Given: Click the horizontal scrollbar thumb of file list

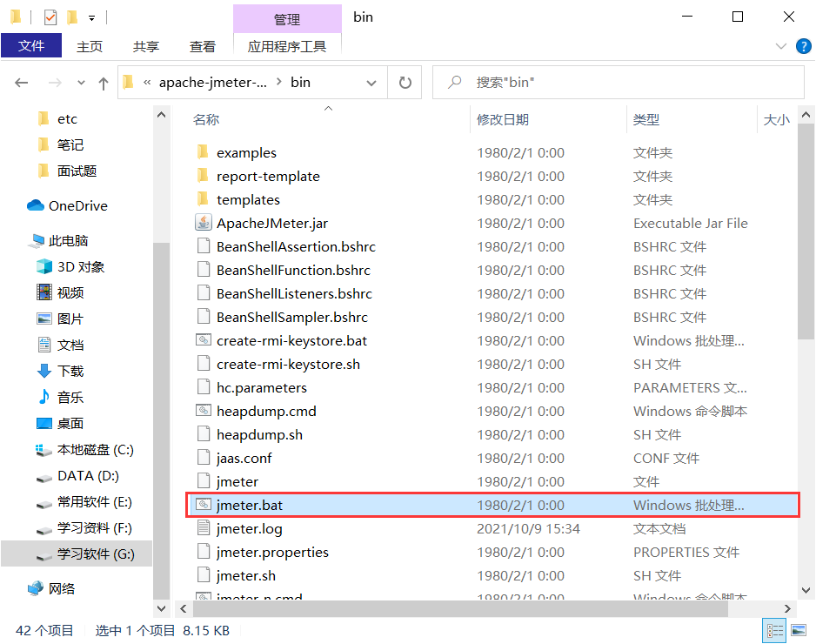Looking at the screenshot, I should [x=460, y=608].
